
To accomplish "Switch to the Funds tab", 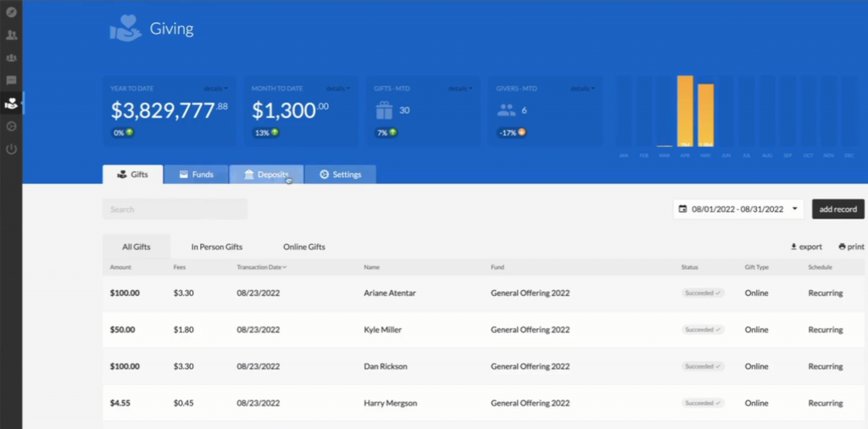I will (x=196, y=175).
